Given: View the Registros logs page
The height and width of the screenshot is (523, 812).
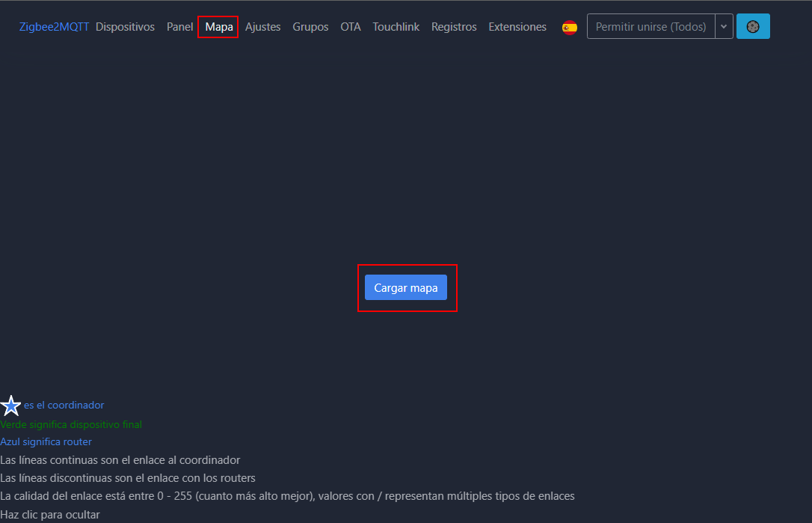Looking at the screenshot, I should coord(454,27).
